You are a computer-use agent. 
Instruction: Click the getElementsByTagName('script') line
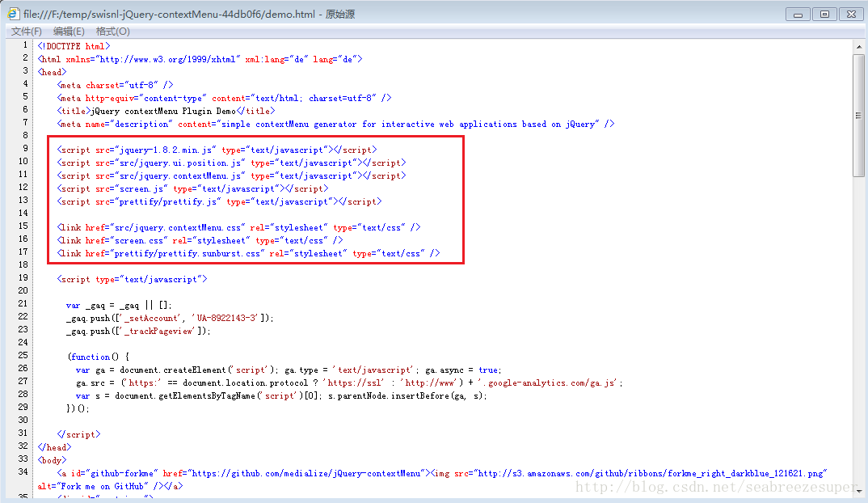coord(282,396)
